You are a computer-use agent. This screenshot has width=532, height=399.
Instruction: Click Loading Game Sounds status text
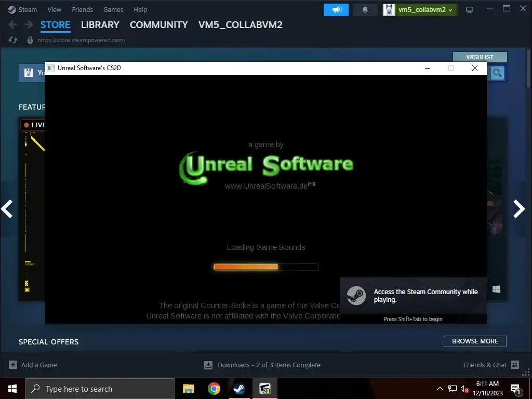[266, 247]
